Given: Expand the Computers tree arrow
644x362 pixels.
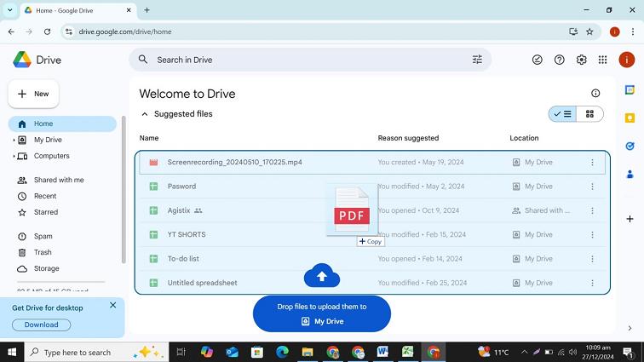Looking at the screenshot, I should click(14, 156).
